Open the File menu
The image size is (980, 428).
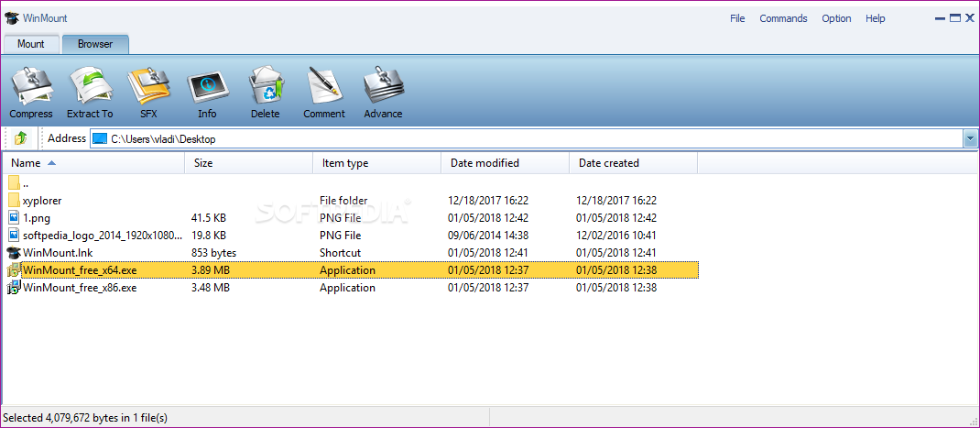[x=737, y=18]
